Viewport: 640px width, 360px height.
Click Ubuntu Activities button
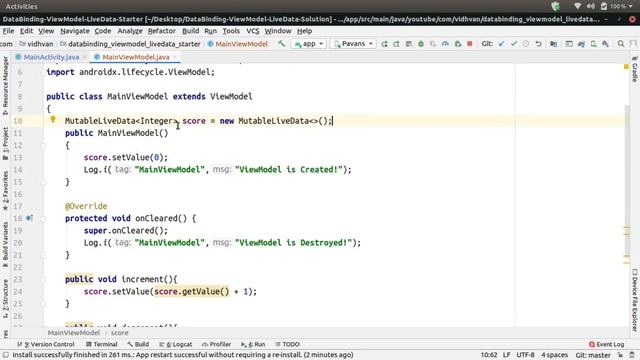tap(21, 6)
